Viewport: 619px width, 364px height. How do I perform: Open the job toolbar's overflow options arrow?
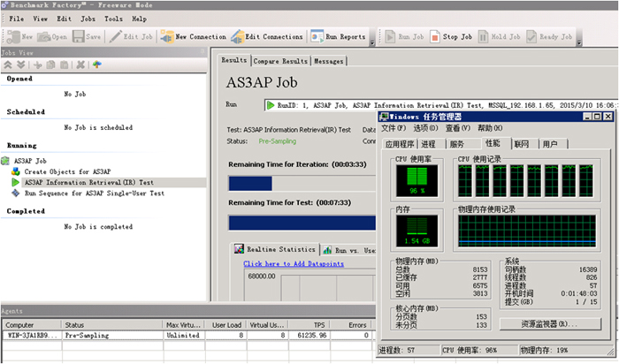579,42
